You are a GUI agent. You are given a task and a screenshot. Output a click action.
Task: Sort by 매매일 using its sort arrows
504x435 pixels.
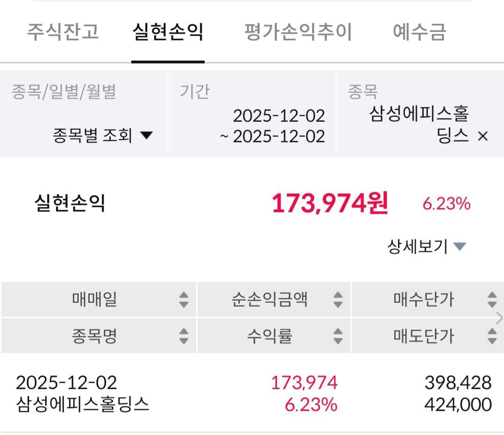coord(184,300)
